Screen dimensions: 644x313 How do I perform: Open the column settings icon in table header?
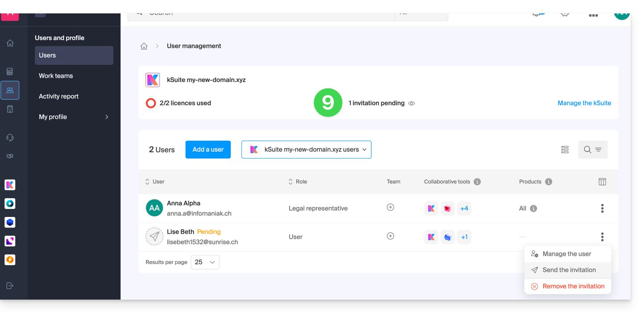602,182
